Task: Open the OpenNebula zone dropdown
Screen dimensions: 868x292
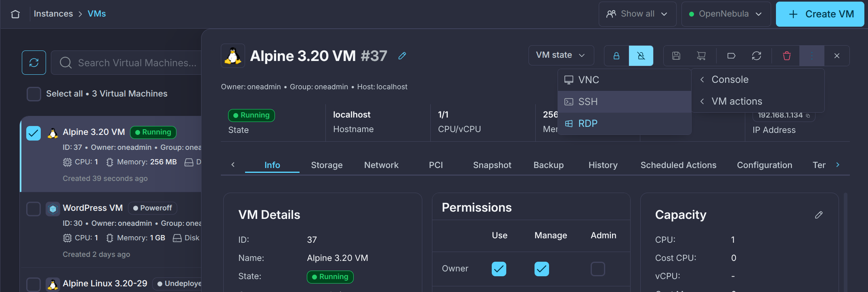Action: point(726,14)
